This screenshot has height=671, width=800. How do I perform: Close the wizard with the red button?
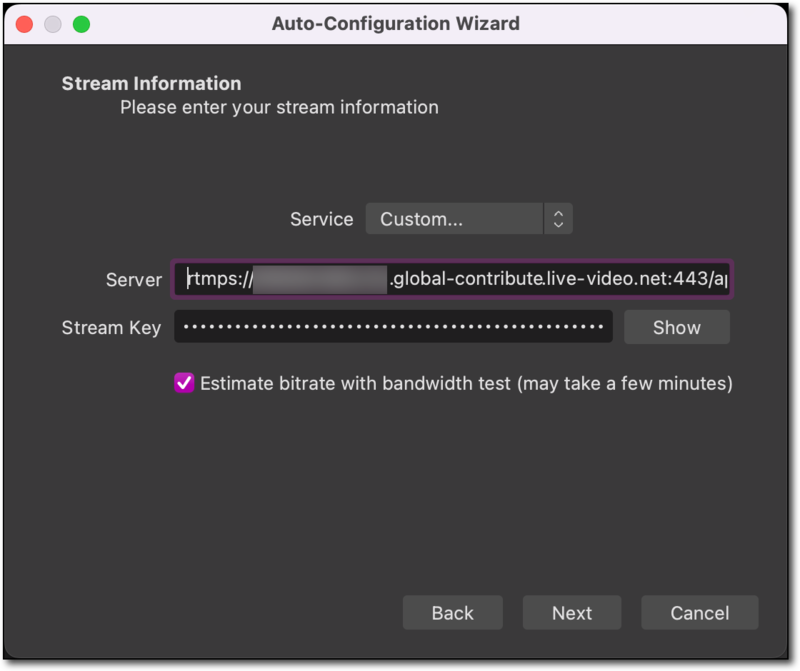pyautogui.click(x=24, y=23)
